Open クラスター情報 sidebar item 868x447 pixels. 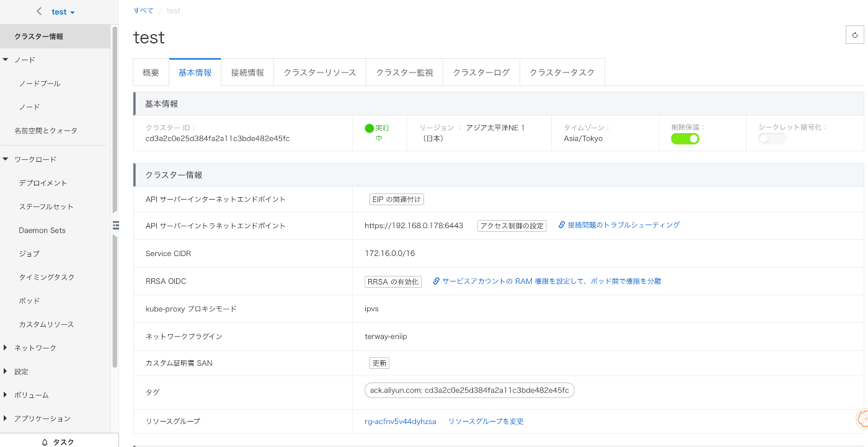[x=55, y=37]
